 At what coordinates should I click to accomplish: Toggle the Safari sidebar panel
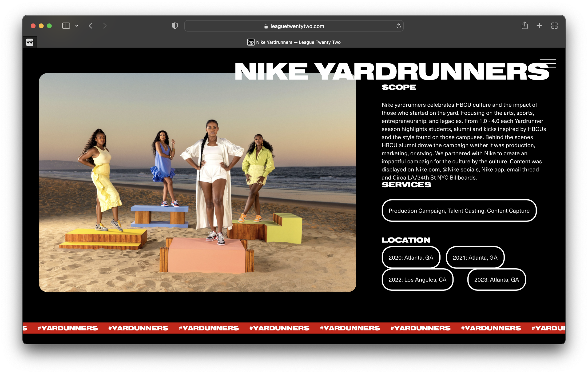66,26
